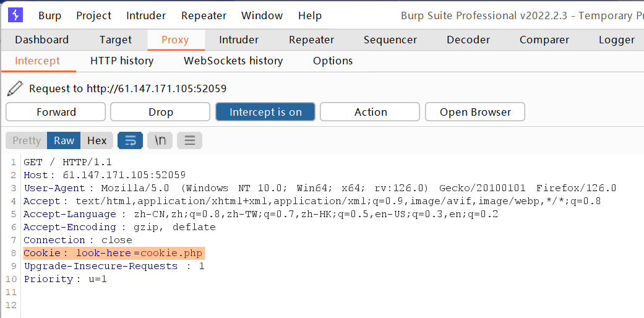Viewport: 644px width, 318px height.
Task: Click the pencil edit icon beside Request
Action: click(15, 88)
